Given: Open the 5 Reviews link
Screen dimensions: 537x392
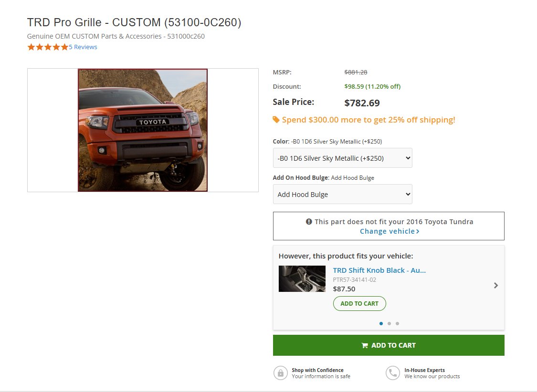Looking at the screenshot, I should point(83,47).
